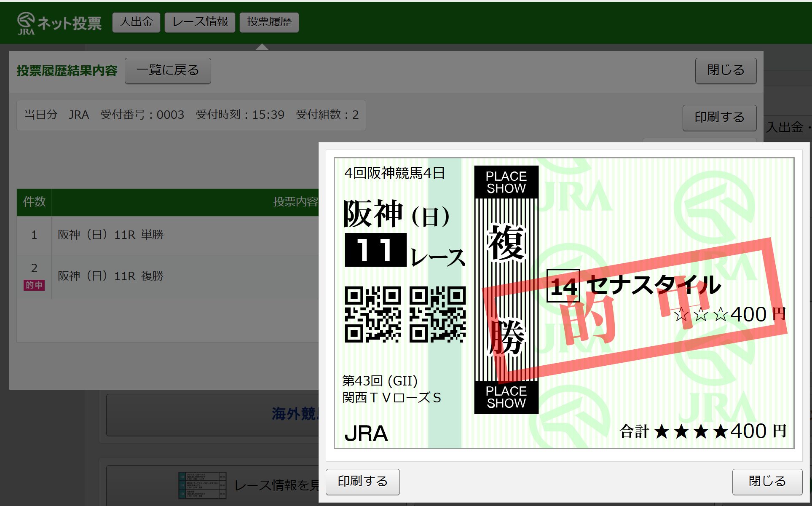Click the 投票内容 column header
The image size is (812, 506).
(x=295, y=202)
